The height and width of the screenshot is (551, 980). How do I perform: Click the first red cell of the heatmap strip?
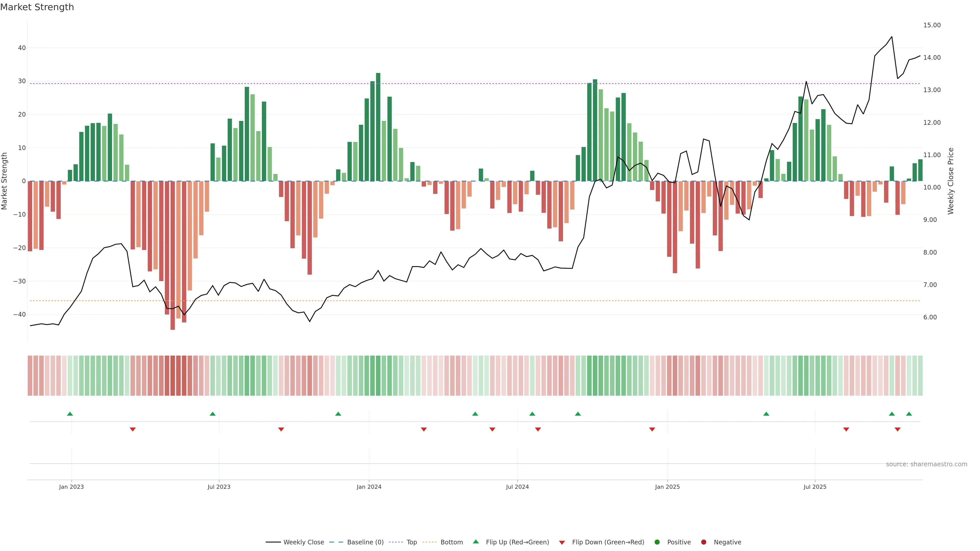click(30, 376)
